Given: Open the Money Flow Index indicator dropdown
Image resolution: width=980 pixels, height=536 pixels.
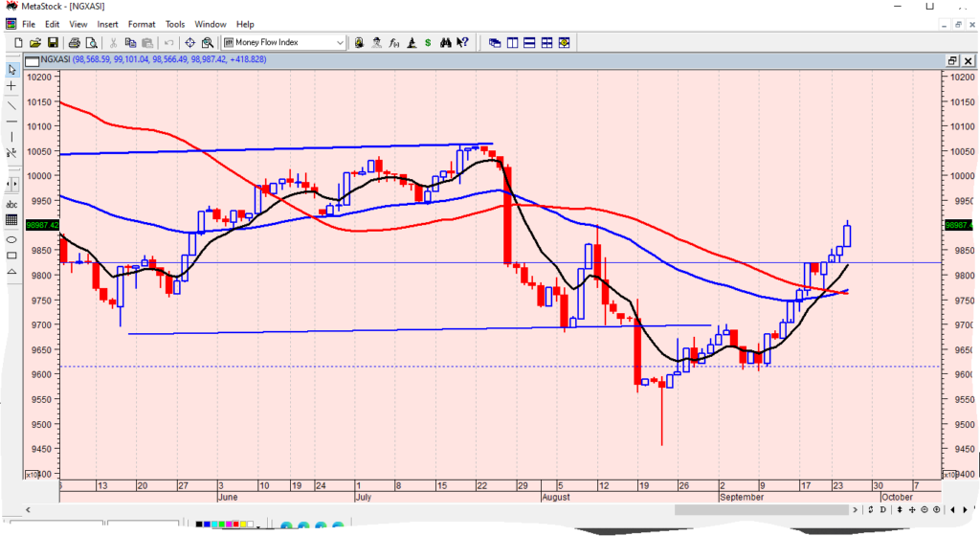Looking at the screenshot, I should (340, 42).
